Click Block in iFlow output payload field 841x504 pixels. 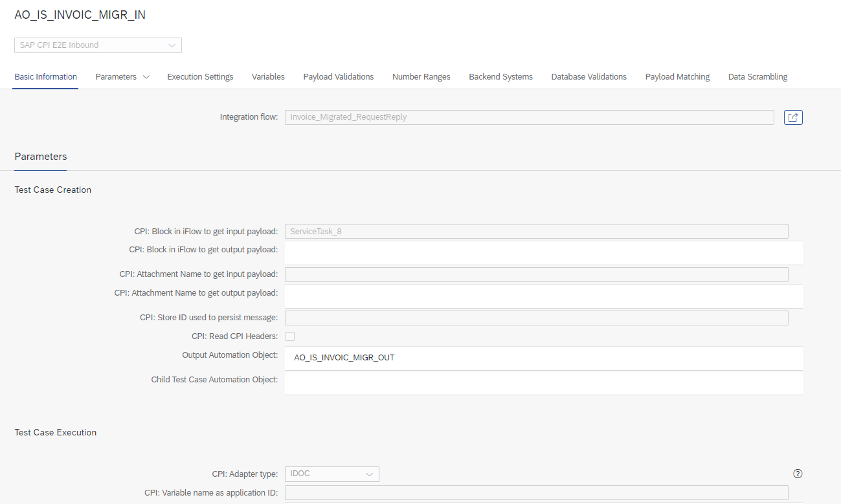pos(543,252)
